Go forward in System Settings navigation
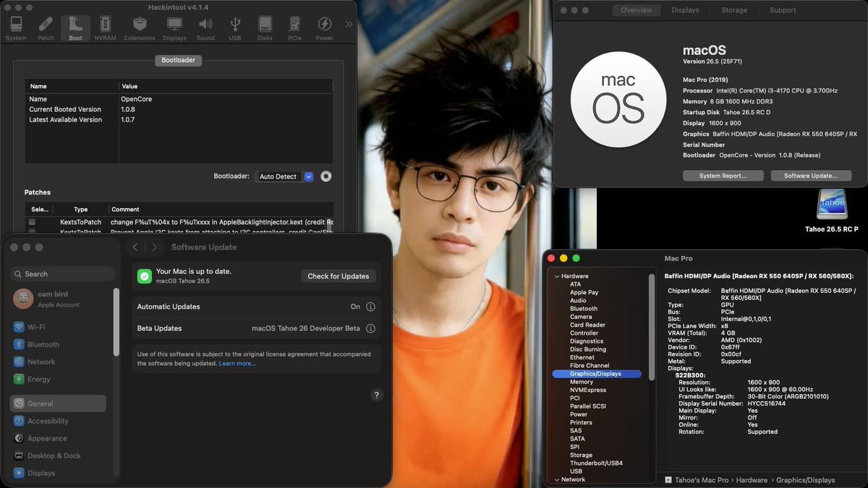This screenshot has height=488, width=868. (154, 247)
